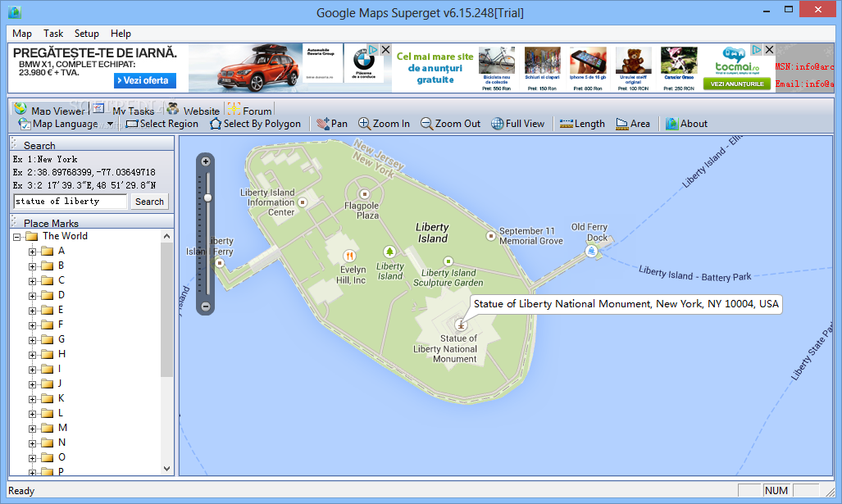Click Flagpole Plaza map marker
Screen dimensions: 842x504
(365, 193)
